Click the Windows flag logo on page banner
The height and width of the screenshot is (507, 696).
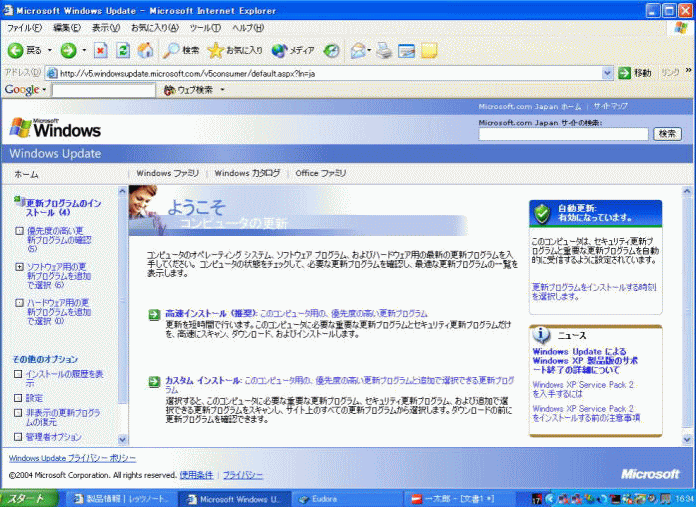[x=20, y=128]
